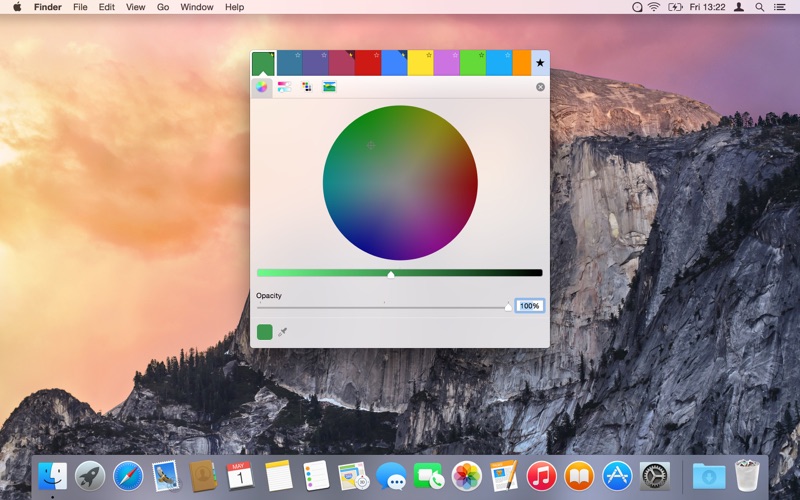The width and height of the screenshot is (800, 500).
Task: Select the red color swatch
Action: point(367,64)
